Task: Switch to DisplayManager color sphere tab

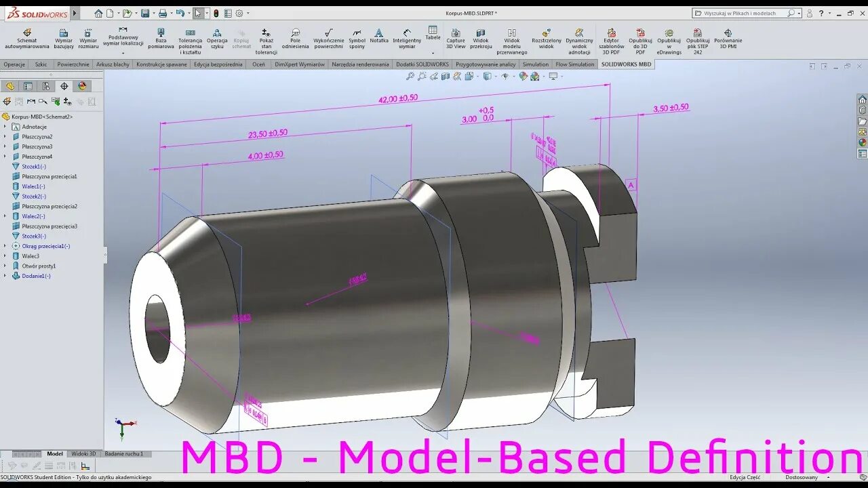Action: tap(82, 86)
